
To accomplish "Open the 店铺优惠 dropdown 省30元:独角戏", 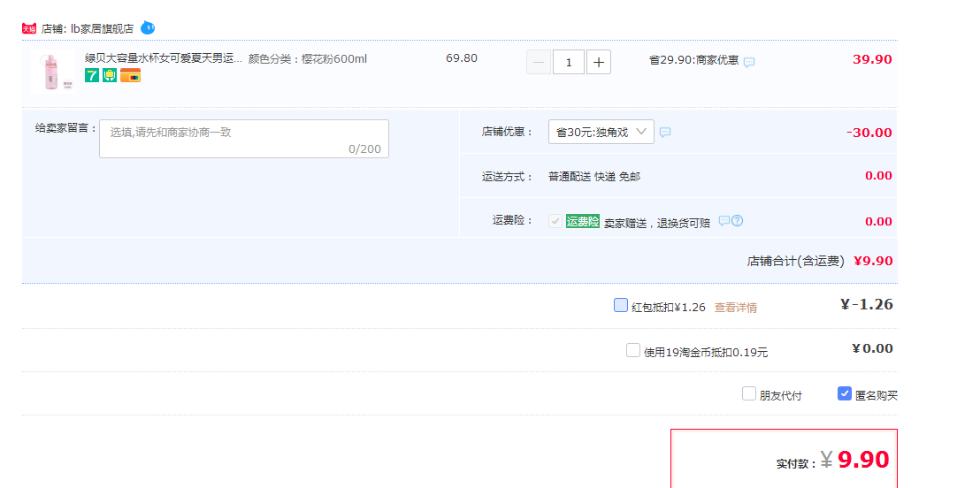I will click(x=601, y=132).
